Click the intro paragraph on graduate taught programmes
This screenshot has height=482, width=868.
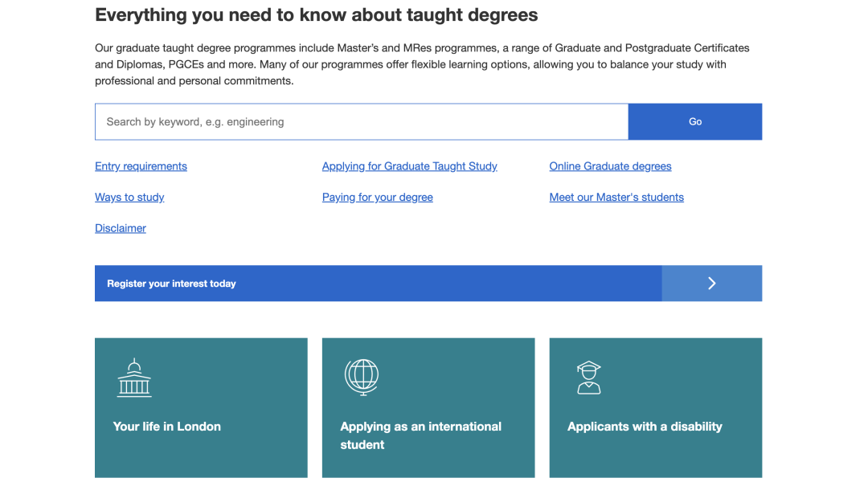[x=422, y=64]
